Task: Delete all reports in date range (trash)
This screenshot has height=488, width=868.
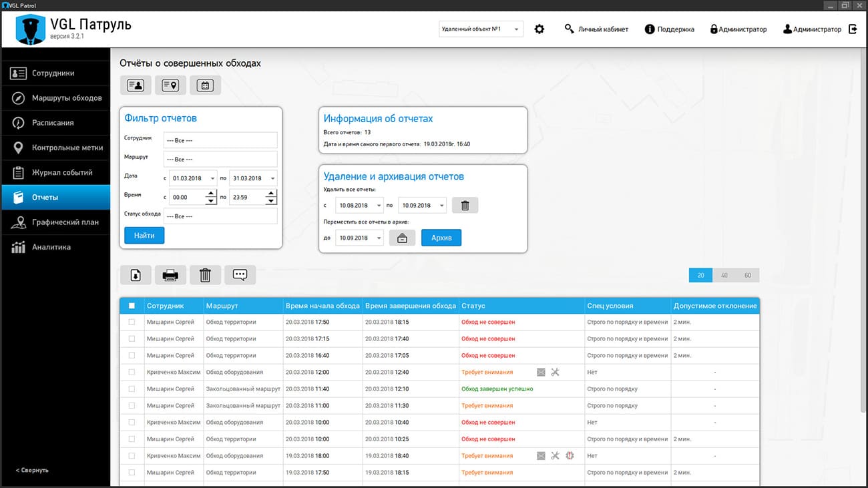Action: coord(465,206)
